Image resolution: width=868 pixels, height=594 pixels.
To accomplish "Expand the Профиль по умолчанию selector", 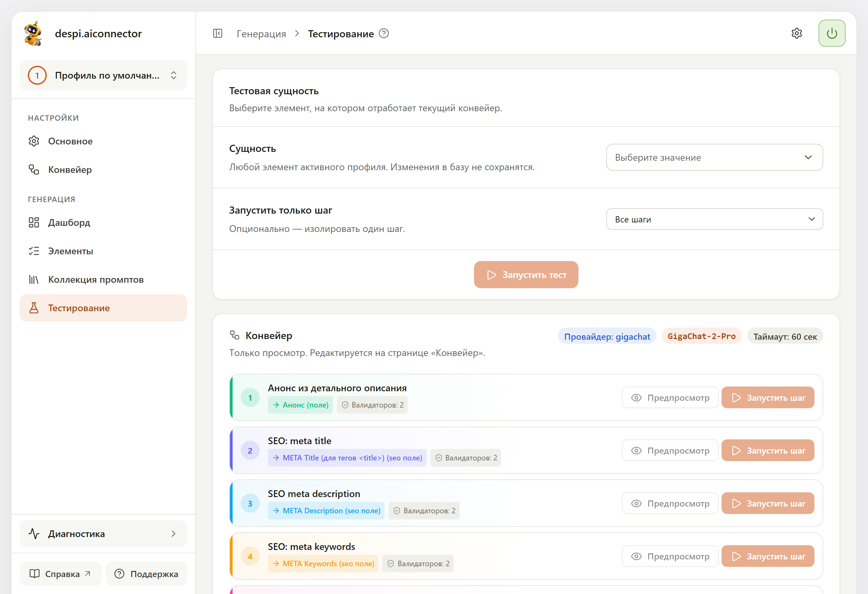I will point(103,75).
